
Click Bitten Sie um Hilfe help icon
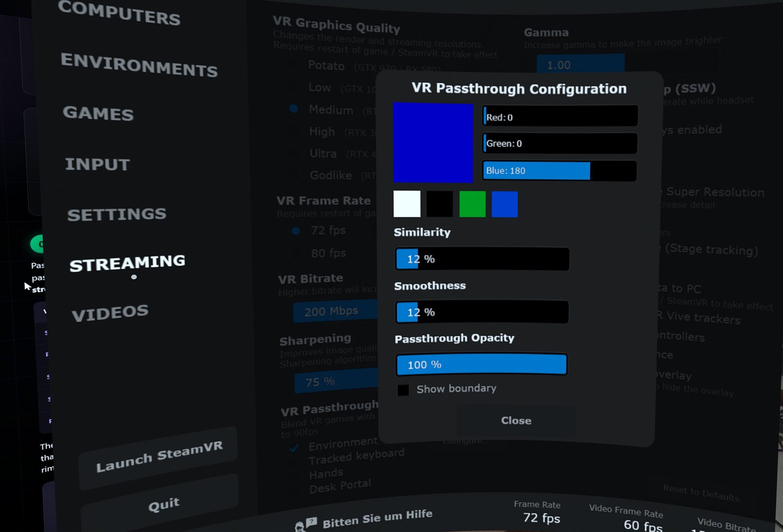tap(305, 525)
